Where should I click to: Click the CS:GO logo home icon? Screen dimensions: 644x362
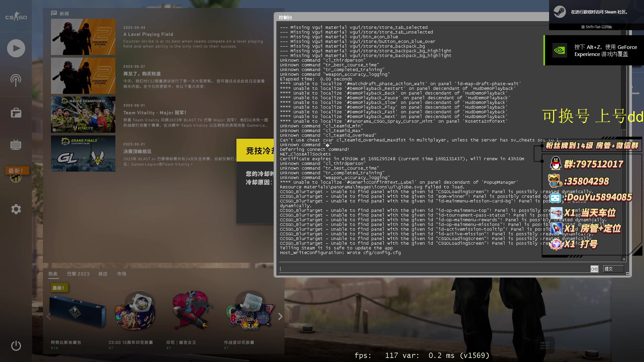[x=16, y=17]
